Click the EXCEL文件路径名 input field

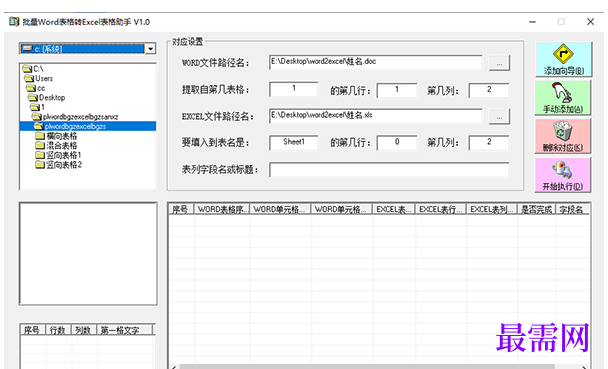pyautogui.click(x=376, y=116)
